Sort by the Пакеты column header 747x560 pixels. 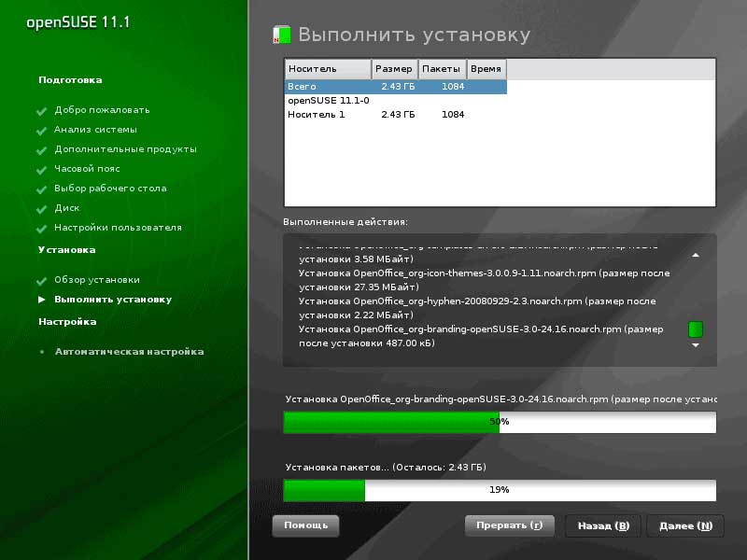(x=442, y=69)
